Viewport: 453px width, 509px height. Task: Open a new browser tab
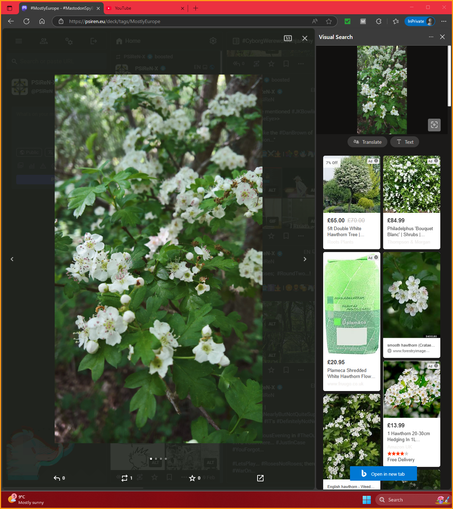click(x=196, y=8)
